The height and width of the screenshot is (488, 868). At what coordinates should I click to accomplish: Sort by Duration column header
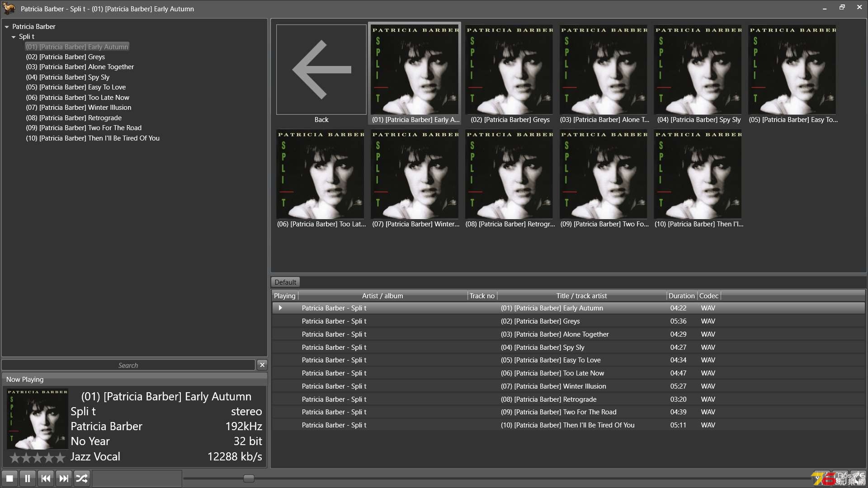click(x=682, y=296)
